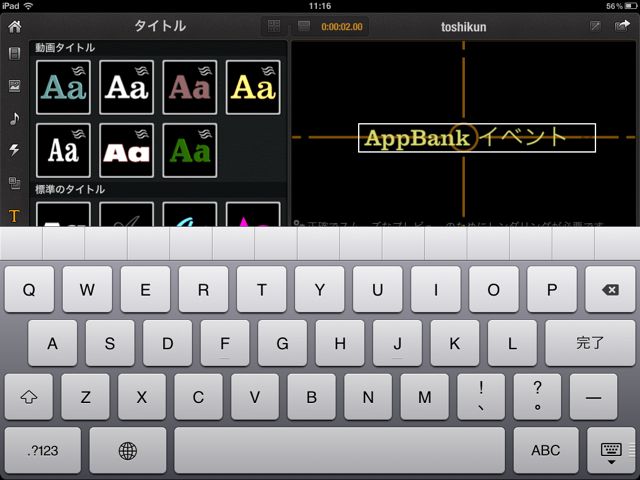Tap the R key
Screen dimensions: 640x480
[203, 289]
